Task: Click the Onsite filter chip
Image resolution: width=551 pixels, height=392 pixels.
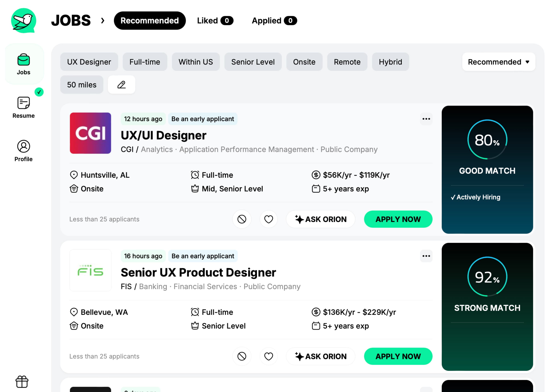Action: tap(304, 62)
